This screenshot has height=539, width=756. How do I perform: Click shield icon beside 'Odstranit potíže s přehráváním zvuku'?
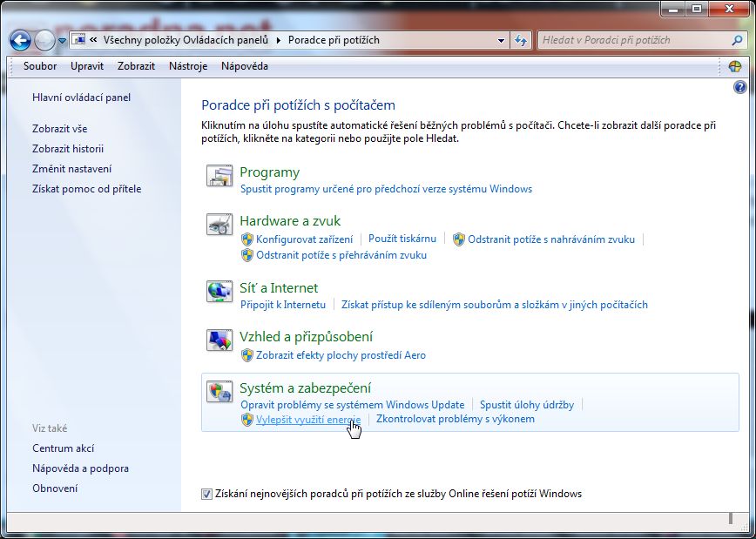(246, 255)
